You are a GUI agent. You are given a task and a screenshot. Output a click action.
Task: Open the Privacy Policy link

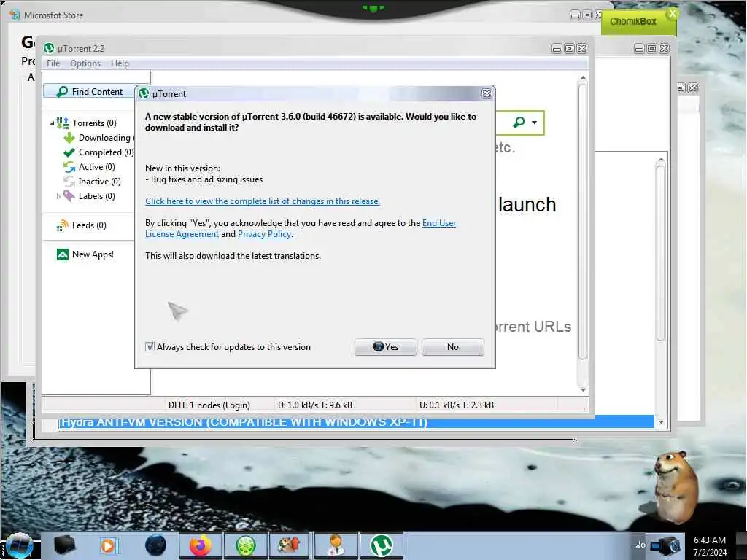264,234
